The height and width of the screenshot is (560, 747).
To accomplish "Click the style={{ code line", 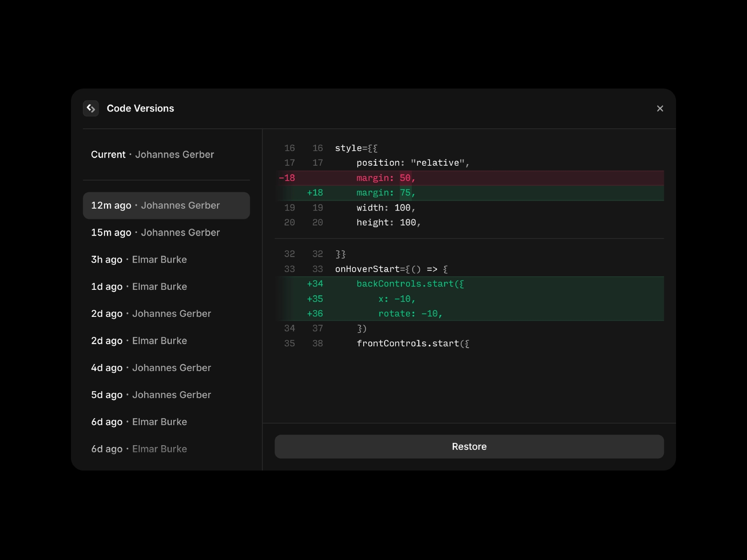I will pyautogui.click(x=469, y=148).
